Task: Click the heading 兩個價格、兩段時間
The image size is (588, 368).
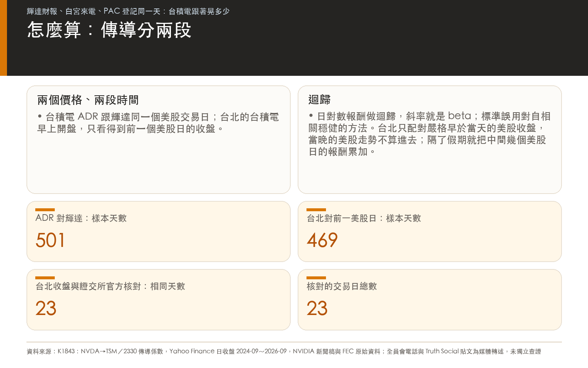Action: [88, 100]
